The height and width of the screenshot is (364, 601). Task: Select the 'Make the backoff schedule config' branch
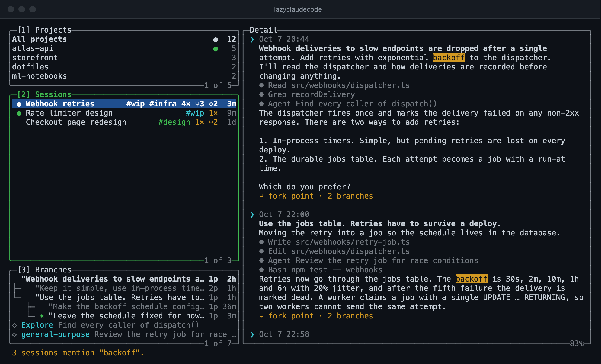point(124,306)
